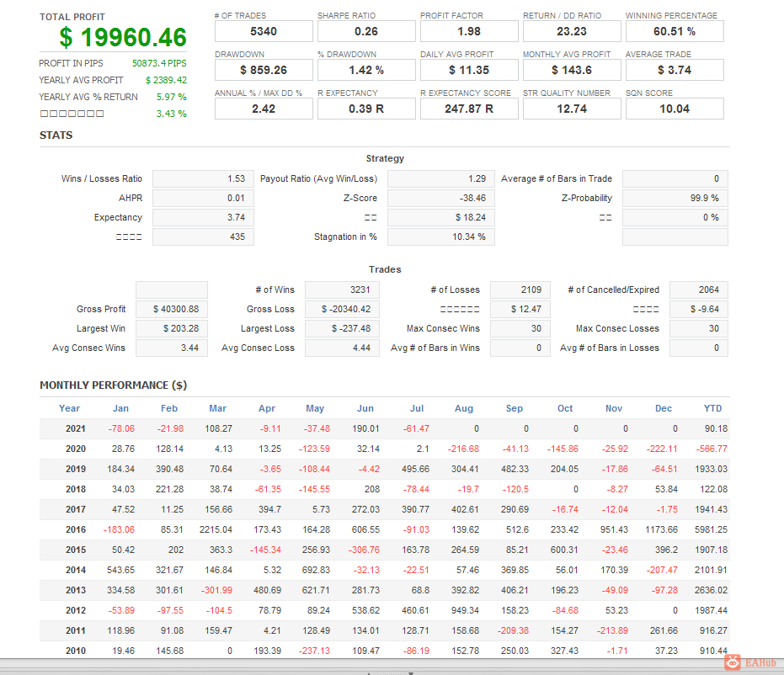This screenshot has width=784, height=675.
Task: Click the YTD column header
Action: 712,408
